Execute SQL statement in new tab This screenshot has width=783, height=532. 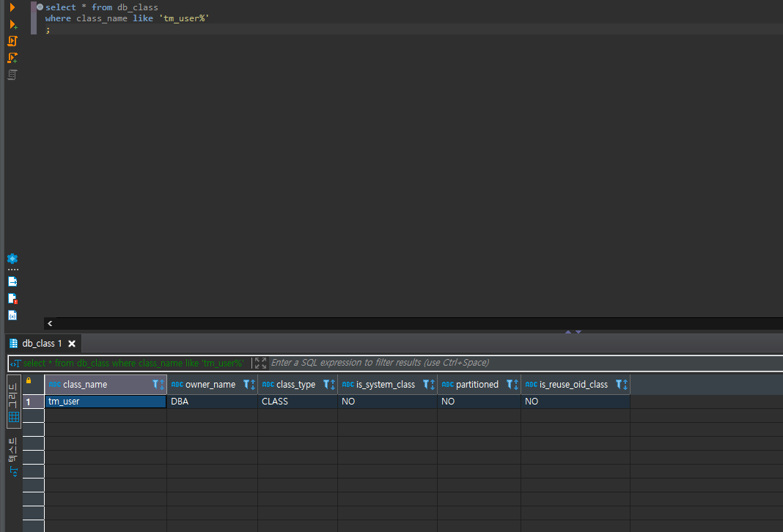[x=13, y=24]
